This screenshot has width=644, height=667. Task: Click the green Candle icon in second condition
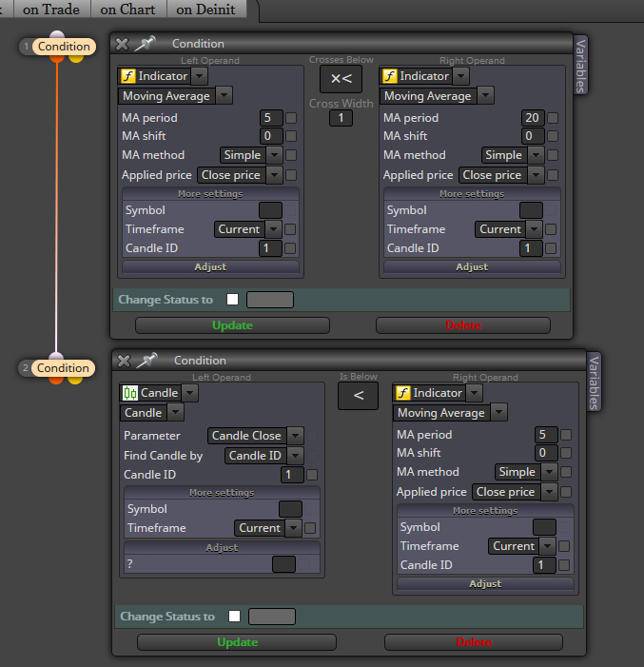pos(130,393)
